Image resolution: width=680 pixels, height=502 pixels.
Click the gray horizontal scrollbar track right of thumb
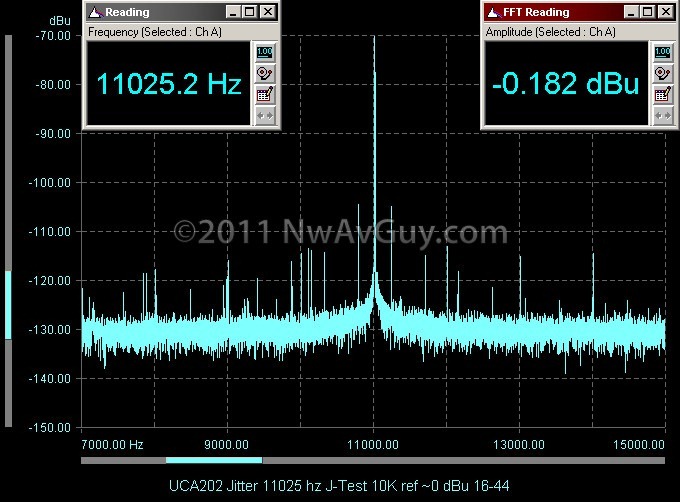pyautogui.click(x=464, y=460)
